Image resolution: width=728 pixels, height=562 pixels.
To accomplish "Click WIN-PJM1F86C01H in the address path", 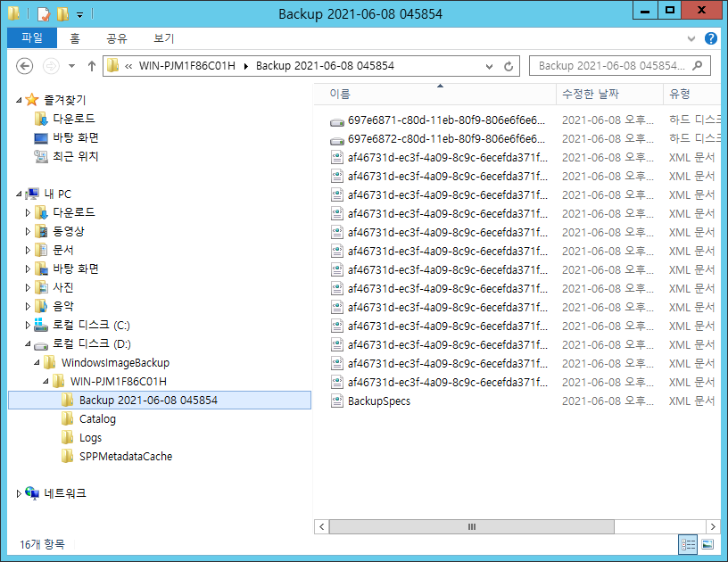I will point(187,66).
